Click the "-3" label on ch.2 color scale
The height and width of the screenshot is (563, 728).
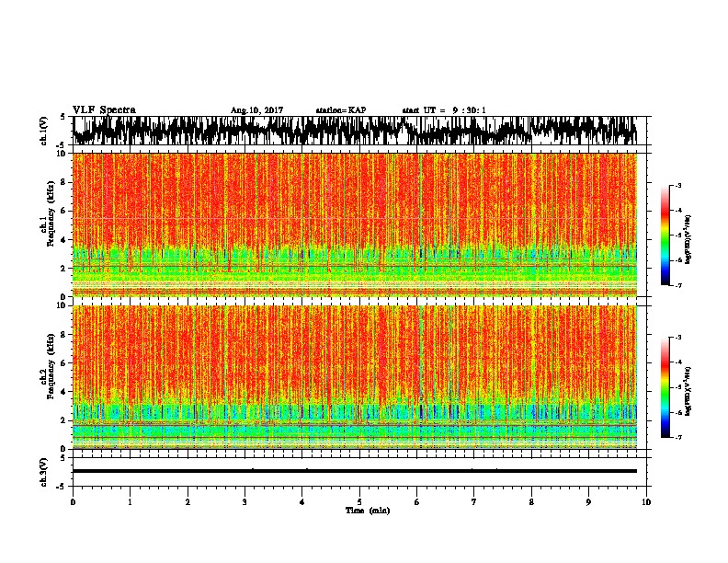click(677, 338)
